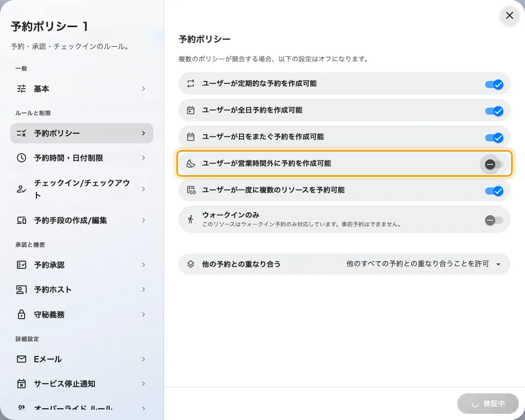Go to チェックイン/チェックアウト section
Image resolution: width=525 pixels, height=420 pixels.
click(82, 190)
